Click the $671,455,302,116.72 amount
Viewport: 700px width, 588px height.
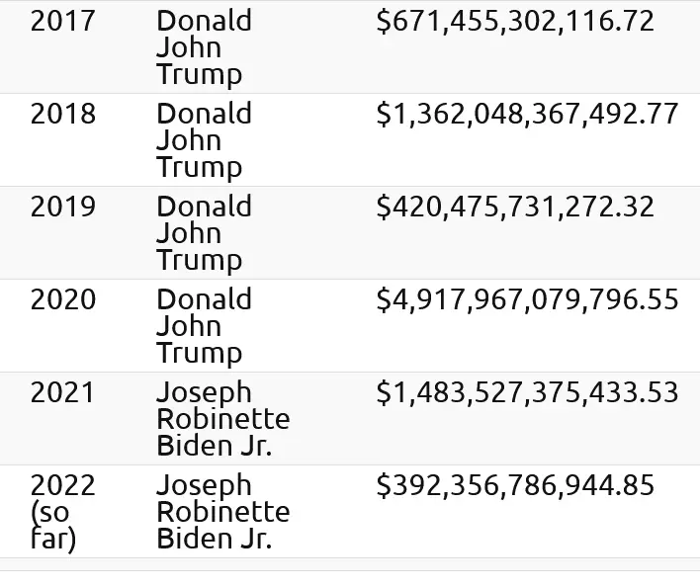point(515,21)
